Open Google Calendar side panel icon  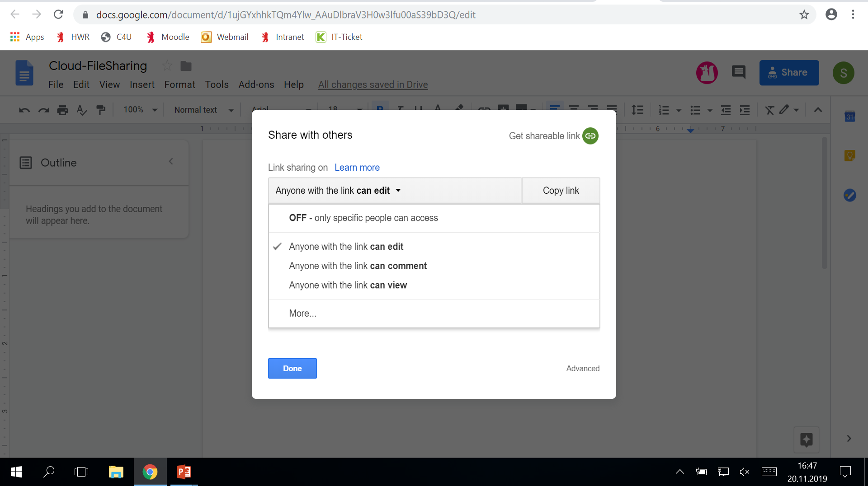point(849,117)
